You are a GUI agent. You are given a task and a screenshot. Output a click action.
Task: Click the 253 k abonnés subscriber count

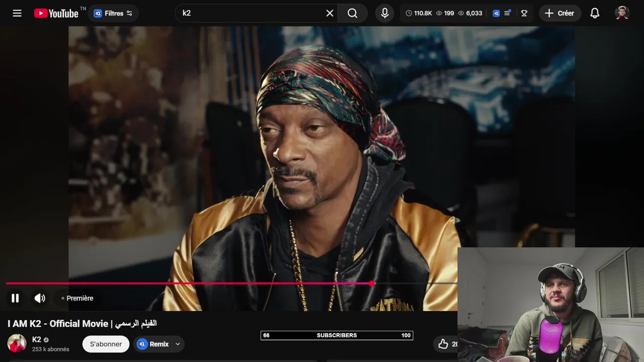tap(51, 349)
